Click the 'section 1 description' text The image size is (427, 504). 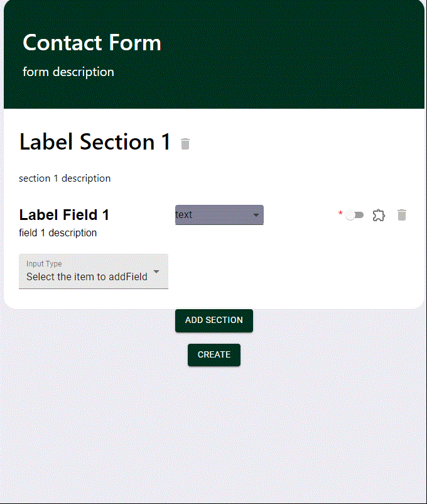pyautogui.click(x=65, y=178)
